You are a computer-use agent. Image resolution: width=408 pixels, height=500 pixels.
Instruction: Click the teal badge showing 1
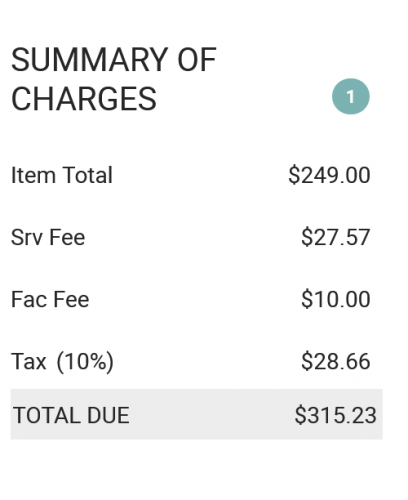coord(351,97)
